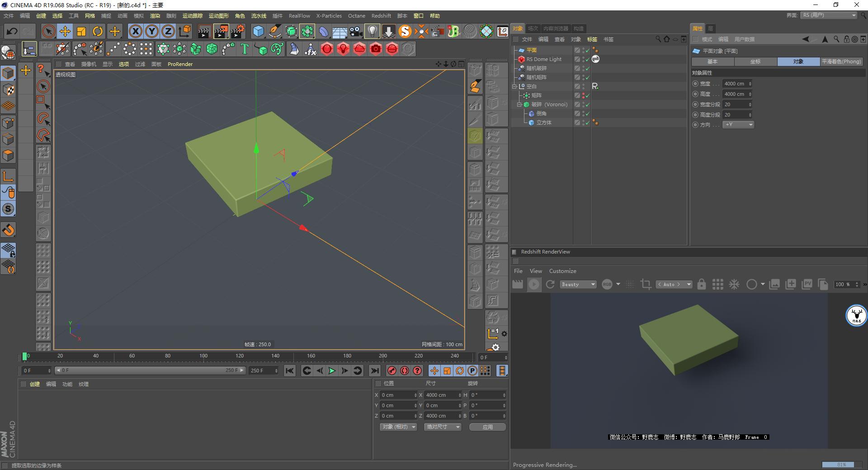This screenshot has width=868, height=470.
Task: Disable the checkmark on RS Dome Light
Action: (x=588, y=59)
